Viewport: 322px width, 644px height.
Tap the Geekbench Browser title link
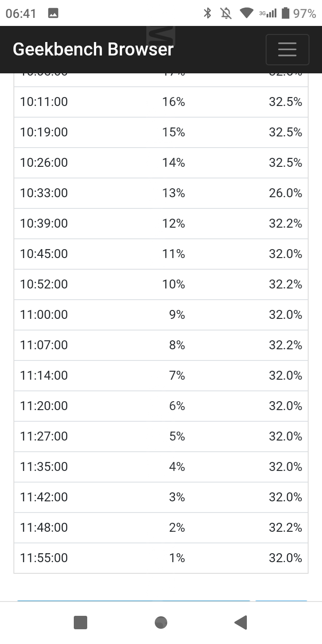[93, 49]
